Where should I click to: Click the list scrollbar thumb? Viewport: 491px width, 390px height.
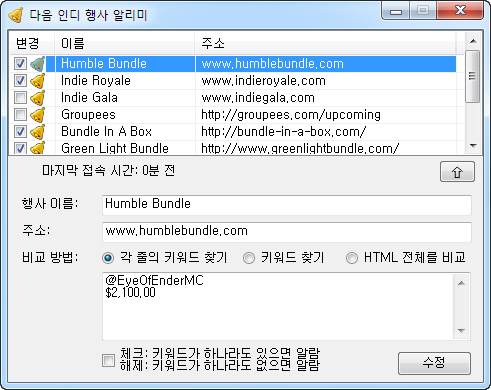pos(473,76)
